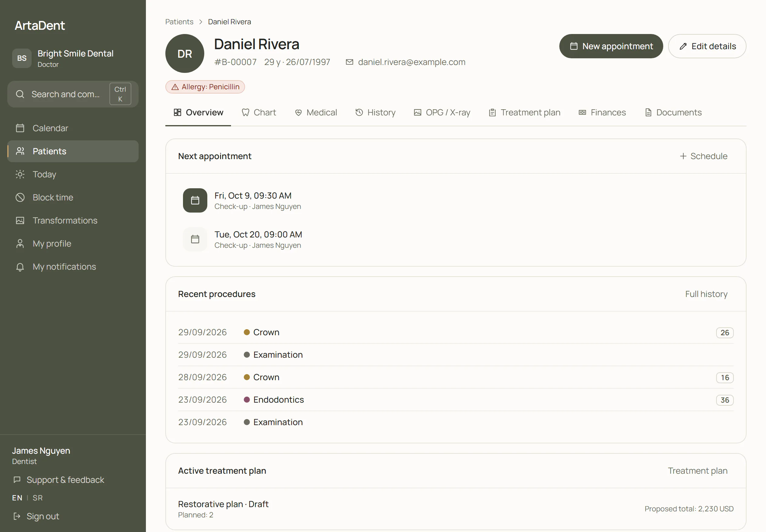Viewport: 766px width, 532px height.
Task: Open the Calendar sidebar icon
Action: coord(20,128)
